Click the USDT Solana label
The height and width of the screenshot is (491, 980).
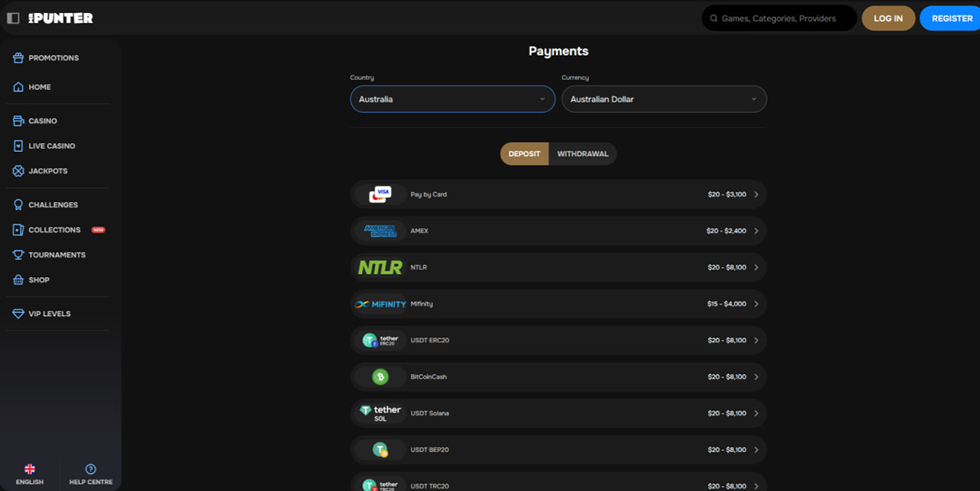[430, 413]
